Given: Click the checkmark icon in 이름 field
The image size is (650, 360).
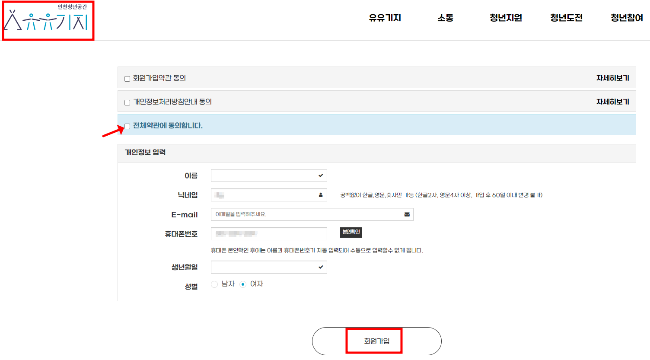Looking at the screenshot, I should [x=320, y=175].
